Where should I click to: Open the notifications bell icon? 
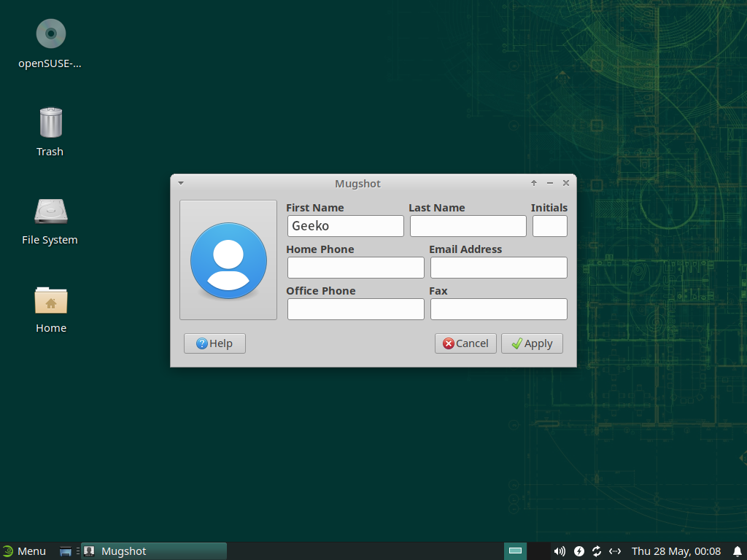coord(737,551)
